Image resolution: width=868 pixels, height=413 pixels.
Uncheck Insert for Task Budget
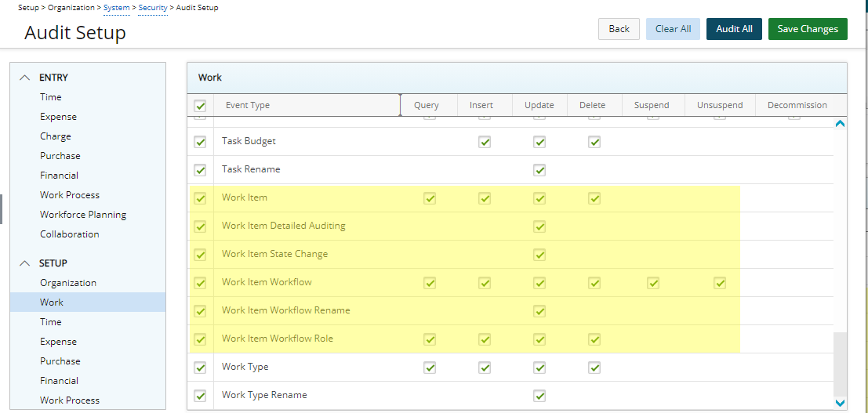tap(485, 143)
